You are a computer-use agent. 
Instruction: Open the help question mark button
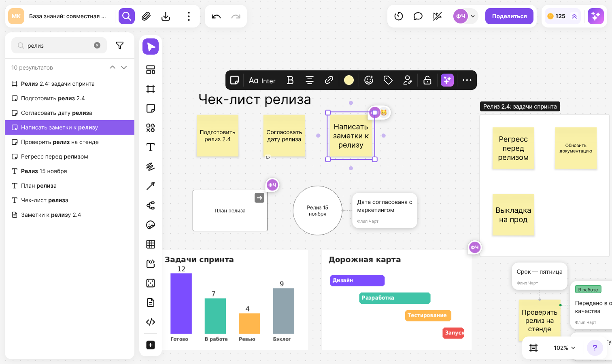pyautogui.click(x=595, y=348)
